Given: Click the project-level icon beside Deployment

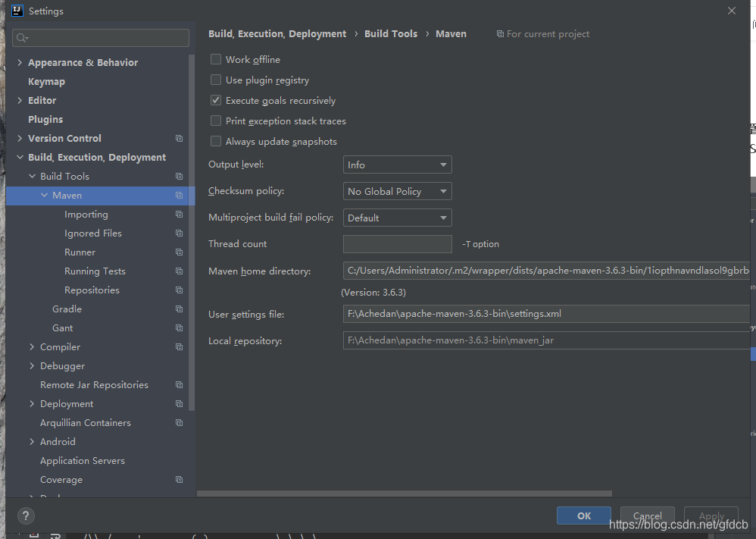Looking at the screenshot, I should [x=180, y=404].
